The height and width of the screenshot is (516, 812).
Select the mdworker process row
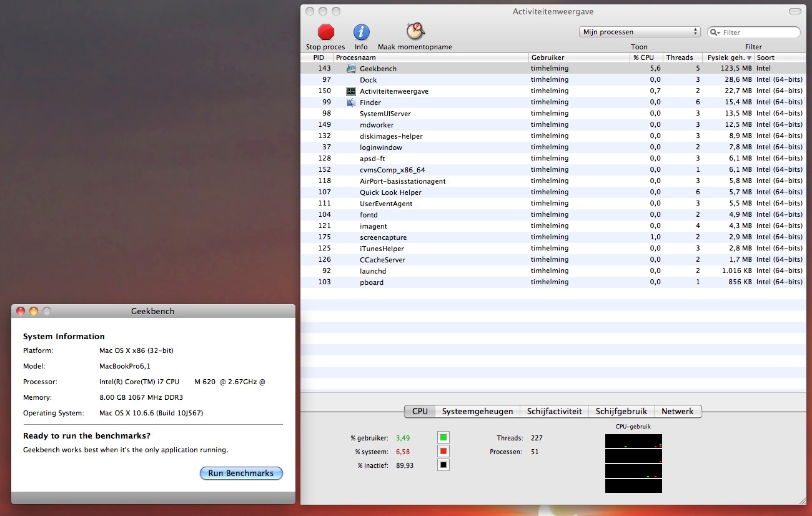[x=553, y=125]
